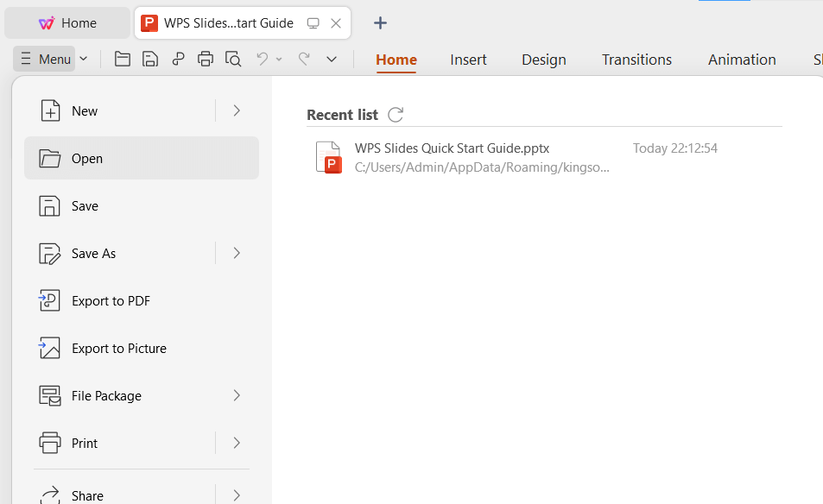Image resolution: width=823 pixels, height=504 pixels.
Task: Select Export to Picture in the sidebar
Action: pyautogui.click(x=119, y=348)
